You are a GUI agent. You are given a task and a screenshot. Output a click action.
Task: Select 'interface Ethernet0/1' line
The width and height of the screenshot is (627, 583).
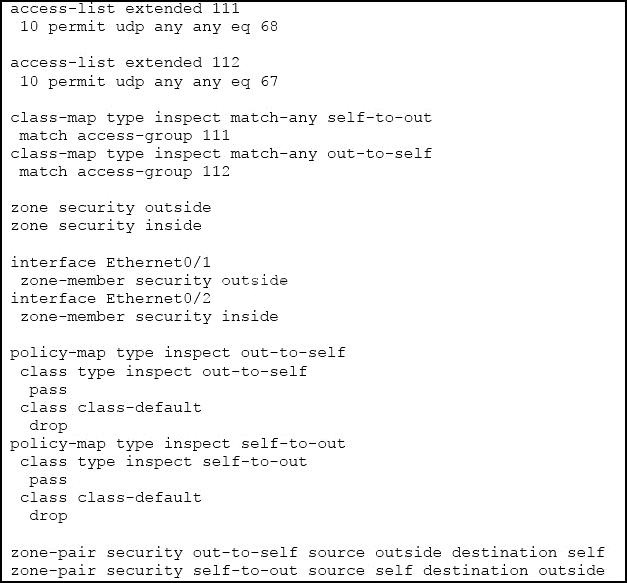coord(111,263)
